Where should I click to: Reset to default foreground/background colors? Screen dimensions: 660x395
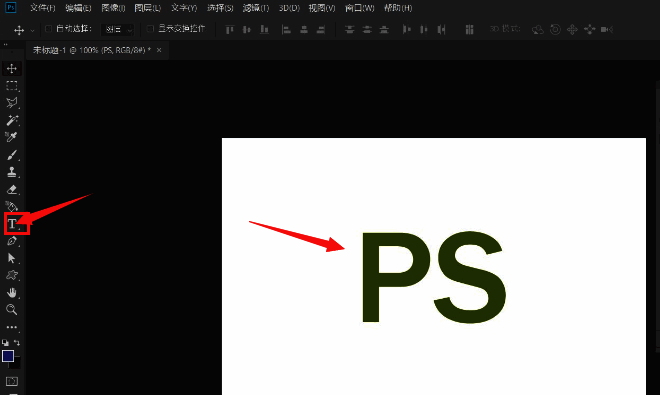5,343
